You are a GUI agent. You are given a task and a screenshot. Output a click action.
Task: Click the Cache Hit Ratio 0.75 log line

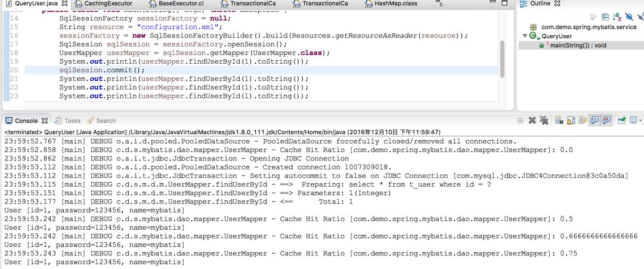(290, 254)
